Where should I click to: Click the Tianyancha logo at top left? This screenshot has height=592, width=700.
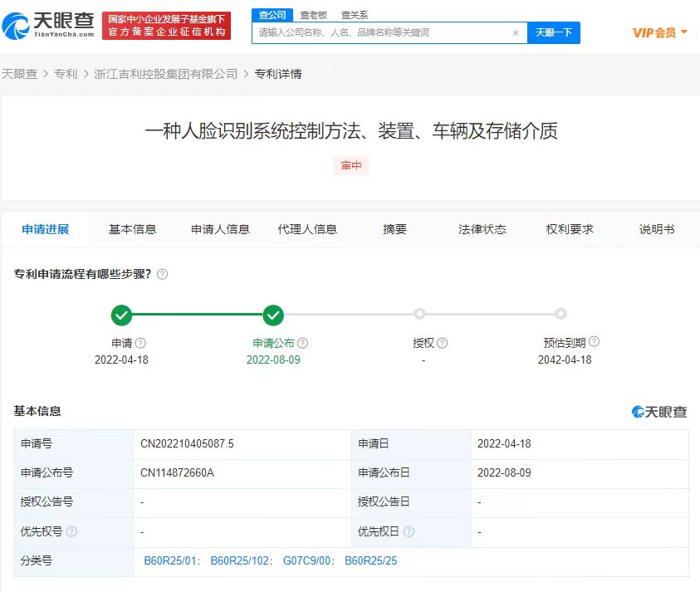click(48, 26)
